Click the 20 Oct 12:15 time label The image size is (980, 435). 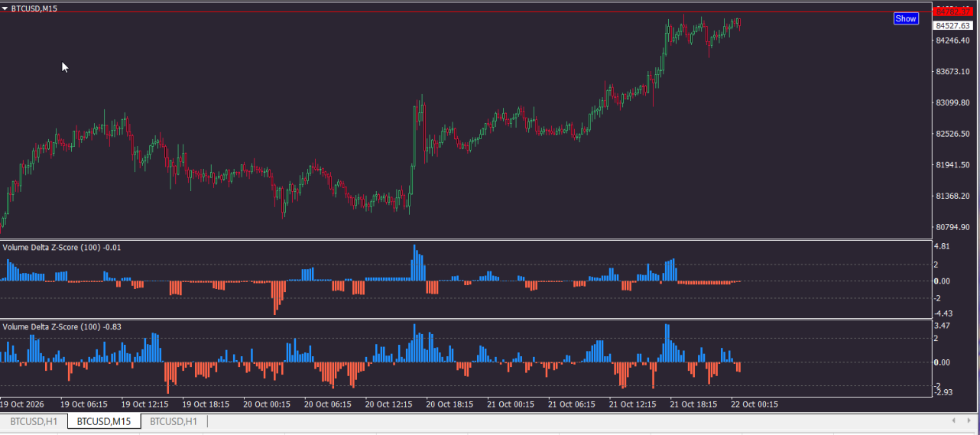coord(389,404)
